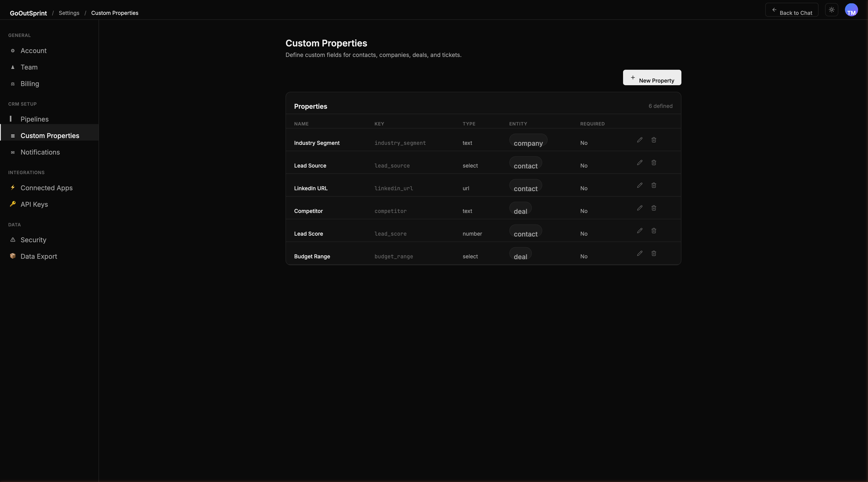
Task: Navigate to API Keys section
Action: tap(34, 204)
